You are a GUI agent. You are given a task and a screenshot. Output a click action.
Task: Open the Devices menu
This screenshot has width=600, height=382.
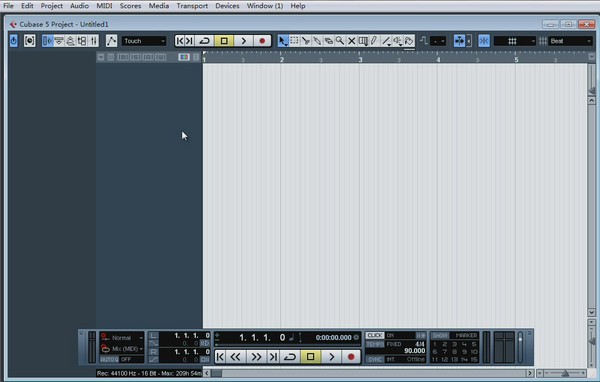227,6
